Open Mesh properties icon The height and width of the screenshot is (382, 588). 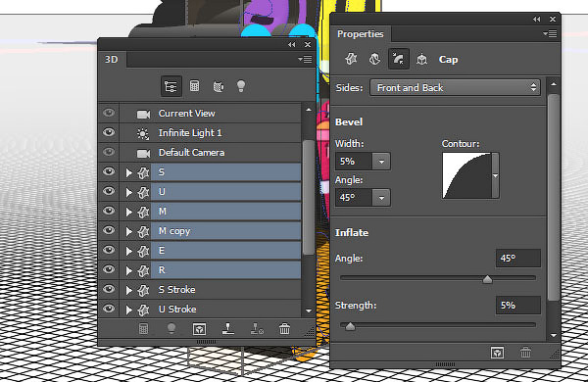[351, 59]
